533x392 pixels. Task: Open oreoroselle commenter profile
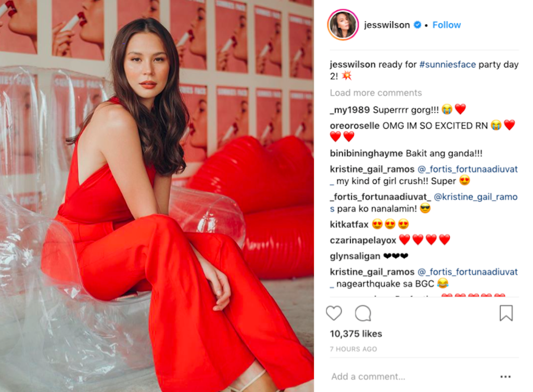pos(354,126)
